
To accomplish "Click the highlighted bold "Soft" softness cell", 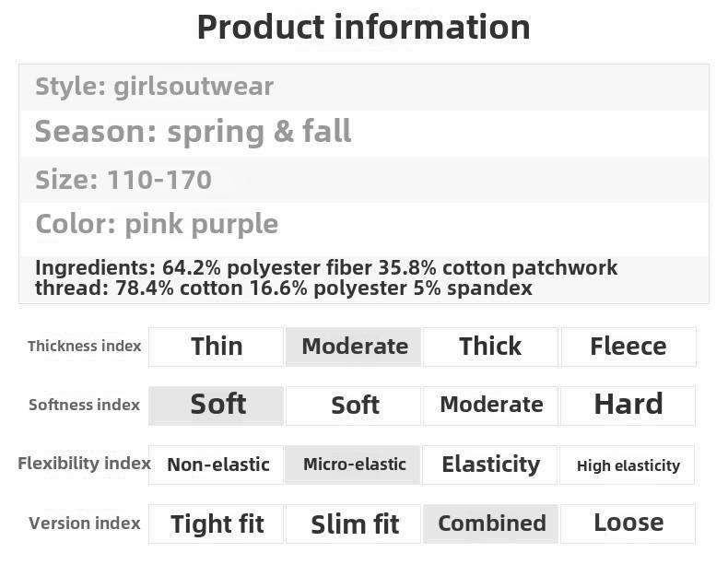I will [217, 405].
